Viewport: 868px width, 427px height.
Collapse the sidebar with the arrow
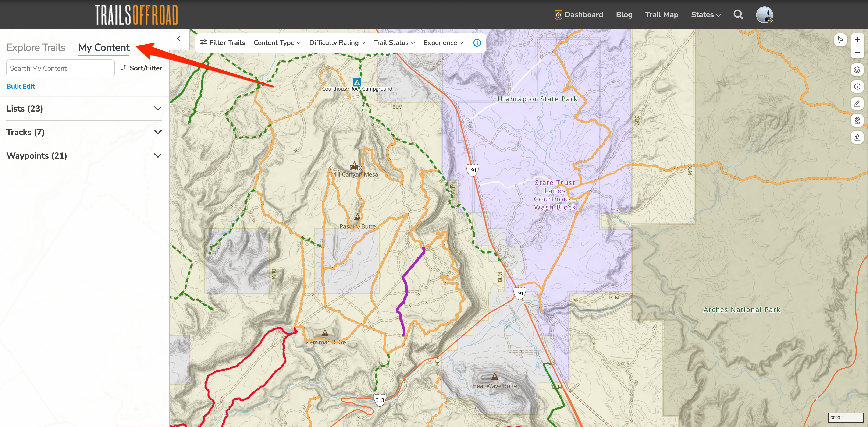tap(179, 39)
